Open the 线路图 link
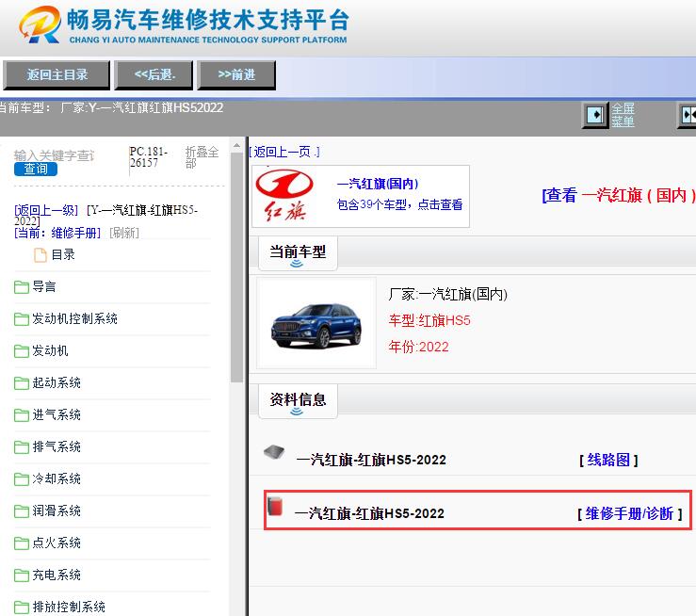696x616 pixels. tap(608, 460)
